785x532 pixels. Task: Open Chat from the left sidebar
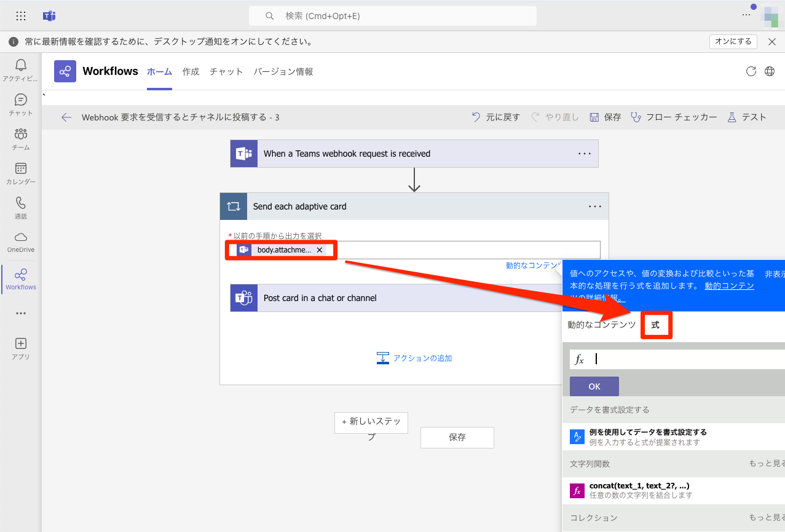click(21, 104)
